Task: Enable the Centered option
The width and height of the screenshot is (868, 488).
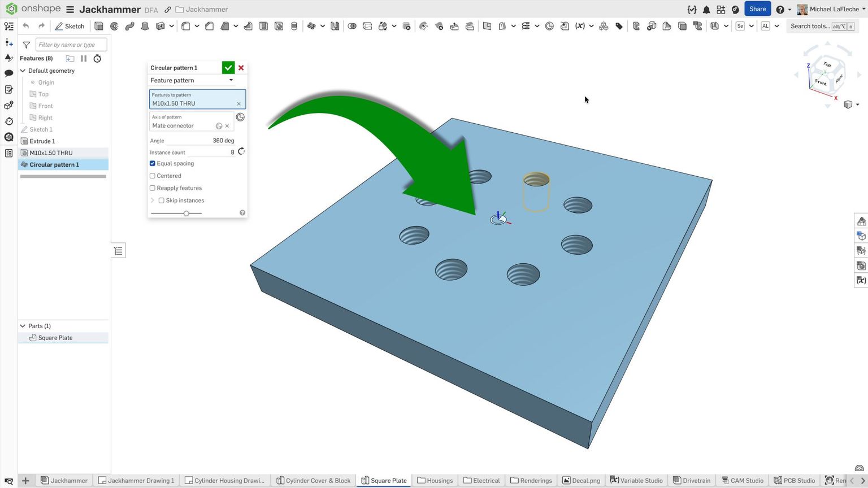Action: coord(152,176)
